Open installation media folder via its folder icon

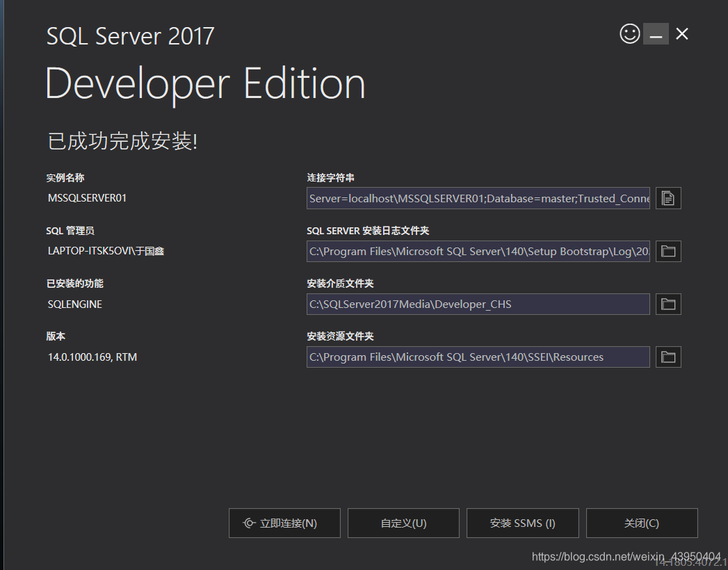pyautogui.click(x=668, y=304)
